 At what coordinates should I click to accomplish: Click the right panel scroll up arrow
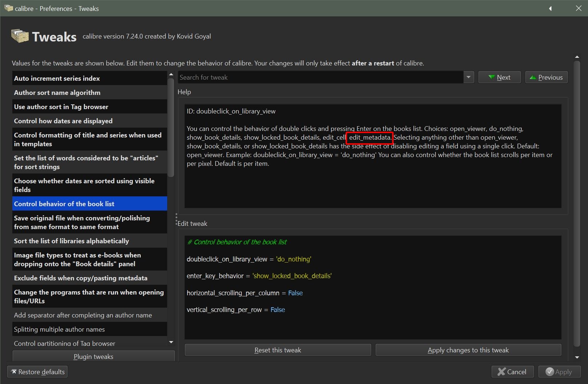click(x=577, y=57)
